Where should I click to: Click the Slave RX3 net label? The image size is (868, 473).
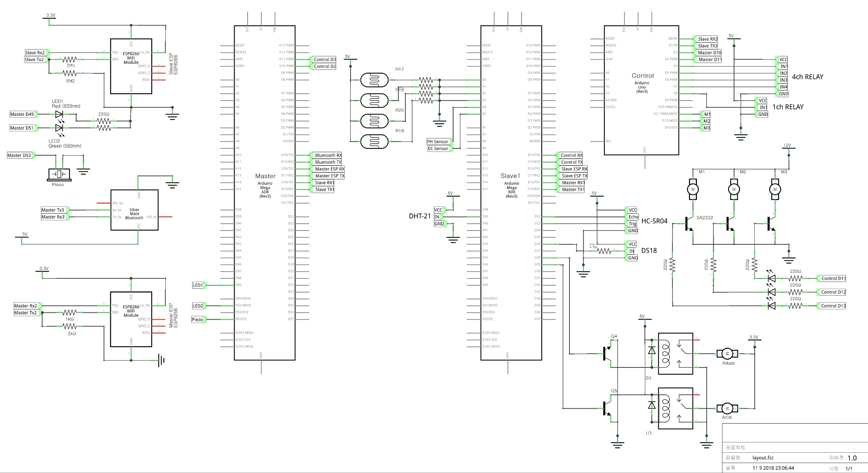point(705,39)
